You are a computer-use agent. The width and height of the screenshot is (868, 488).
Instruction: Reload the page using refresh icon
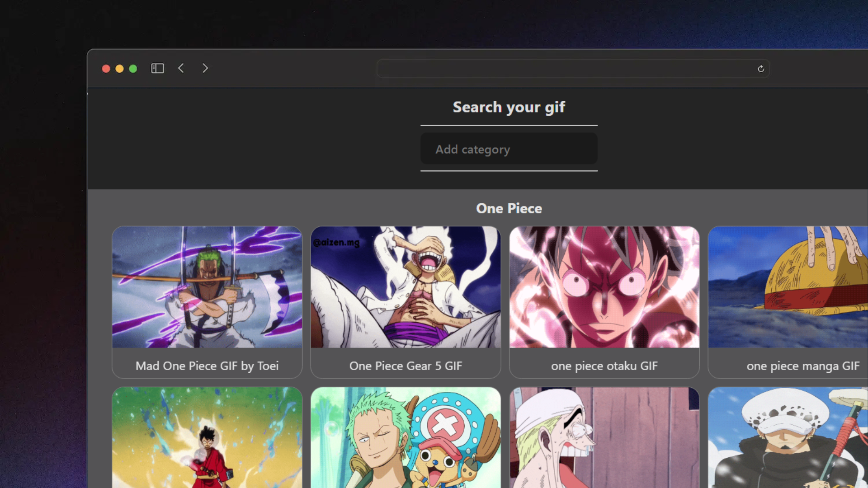[x=761, y=69]
